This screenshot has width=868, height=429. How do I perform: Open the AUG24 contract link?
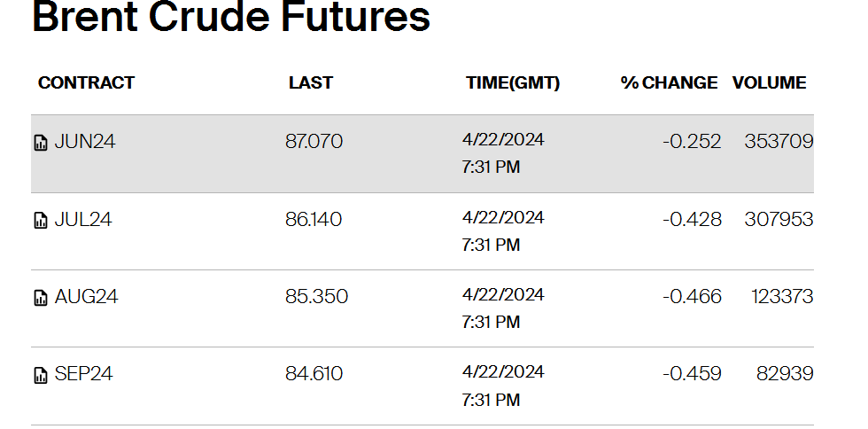[x=87, y=297]
